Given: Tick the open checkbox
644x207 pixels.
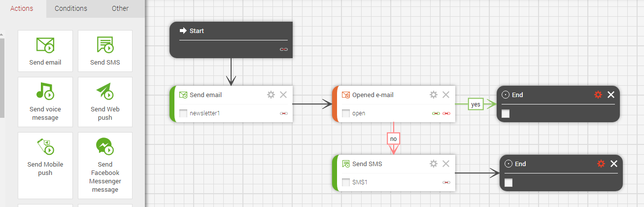Looking at the screenshot, I should (346, 113).
